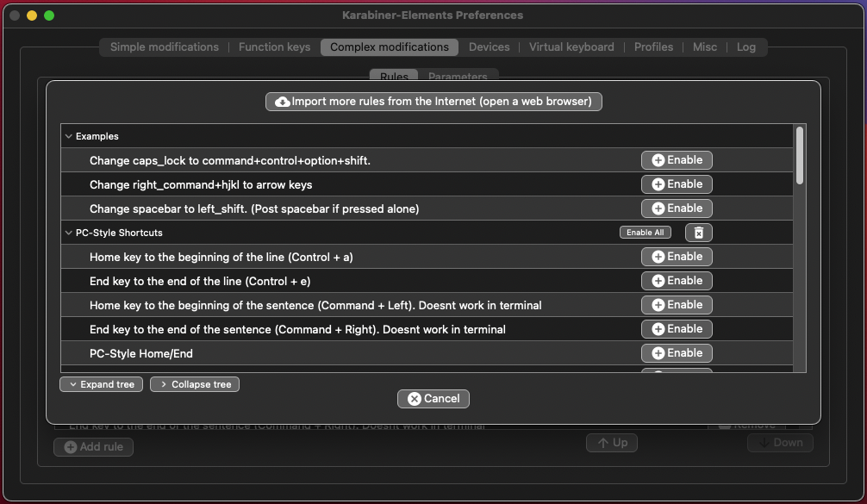Click the trash icon for PC-Style Shortcuts
Viewport: 867px width, 504px height.
[698, 233]
